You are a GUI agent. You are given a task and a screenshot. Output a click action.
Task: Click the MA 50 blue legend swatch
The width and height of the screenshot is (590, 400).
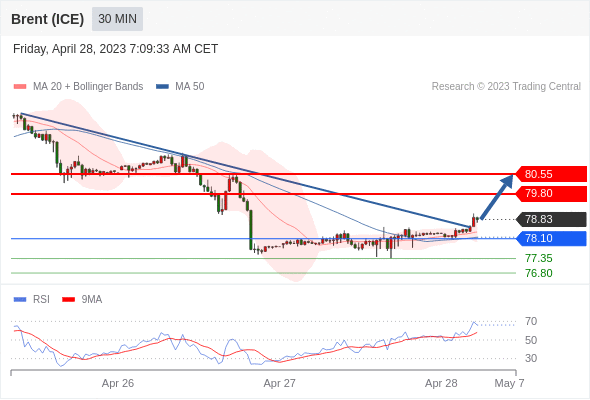pos(162,87)
